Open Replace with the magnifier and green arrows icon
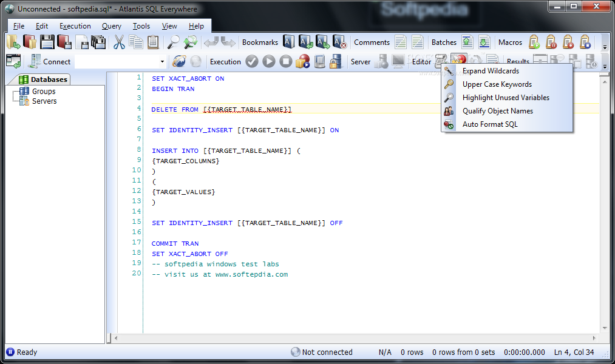The image size is (615, 364). [x=191, y=42]
